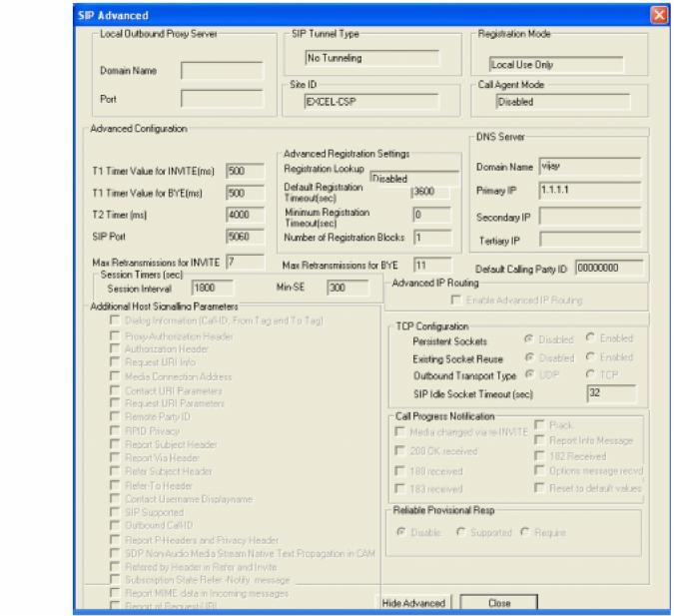This screenshot has width=674, height=616.
Task: Click the Close button at bottom
Action: [x=498, y=602]
